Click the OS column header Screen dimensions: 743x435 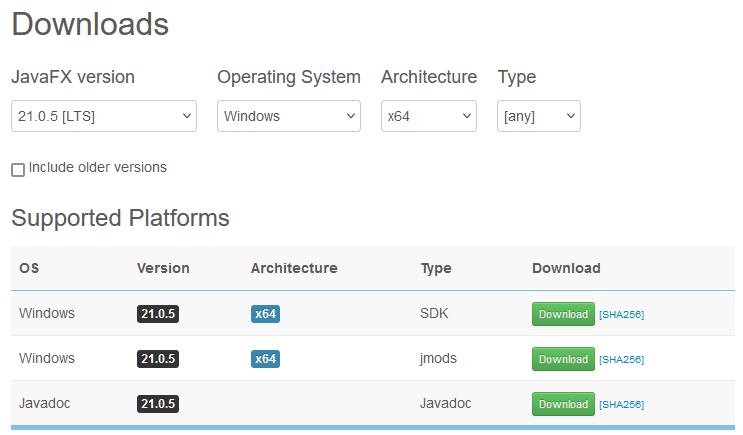pyautogui.click(x=29, y=268)
